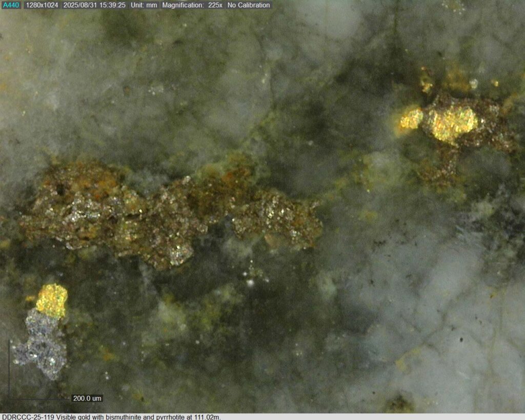Viewport: 525px width, 420px height.
Task: Click the Magnification label text
Action: coord(183,5)
